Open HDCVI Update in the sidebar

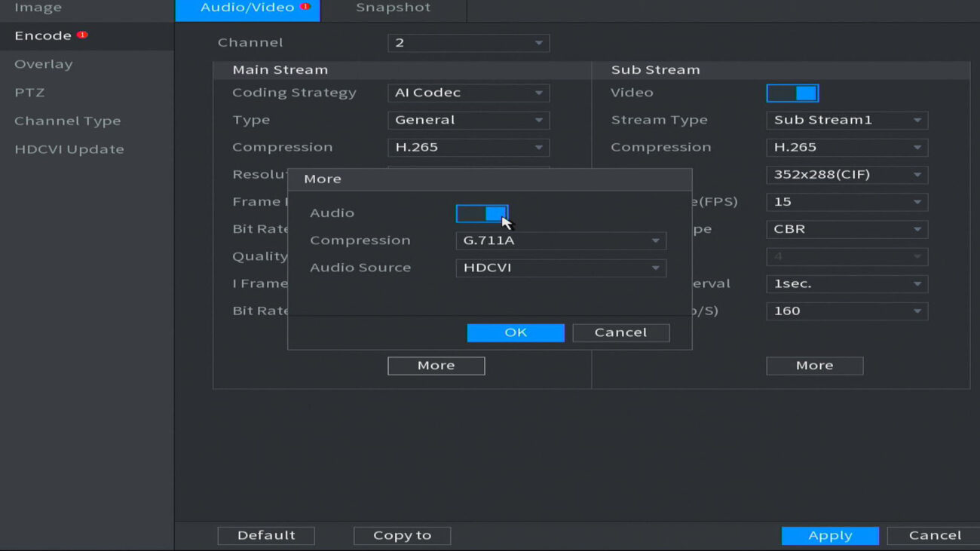click(x=69, y=149)
